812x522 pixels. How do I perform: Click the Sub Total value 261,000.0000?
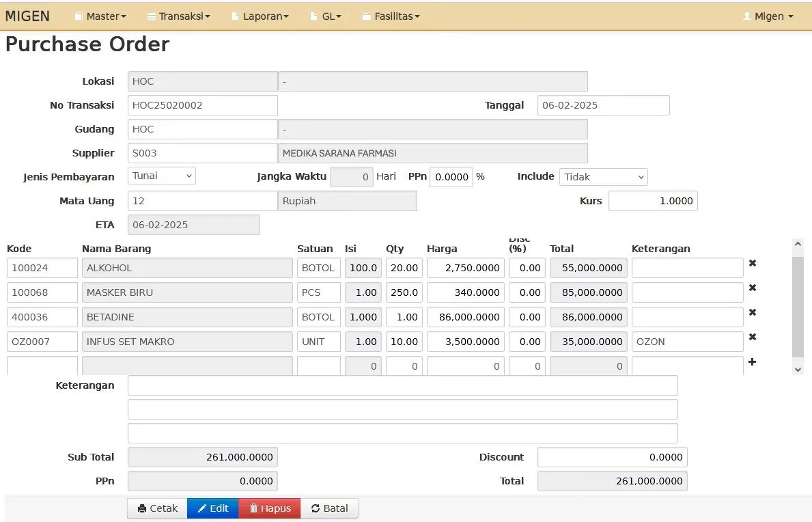202,456
